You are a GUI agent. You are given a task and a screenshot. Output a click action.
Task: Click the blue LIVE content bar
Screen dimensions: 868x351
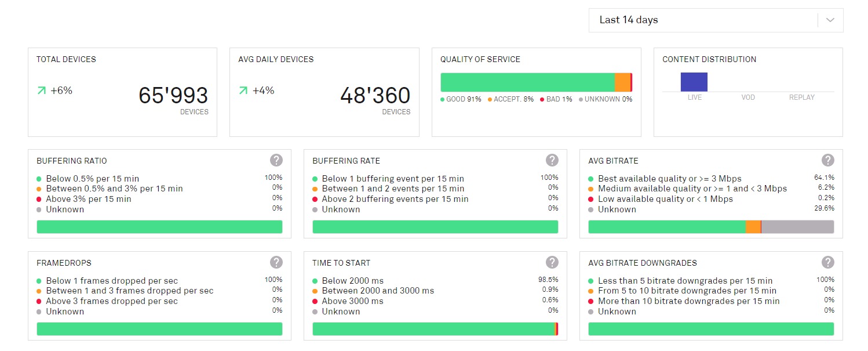[x=694, y=82]
